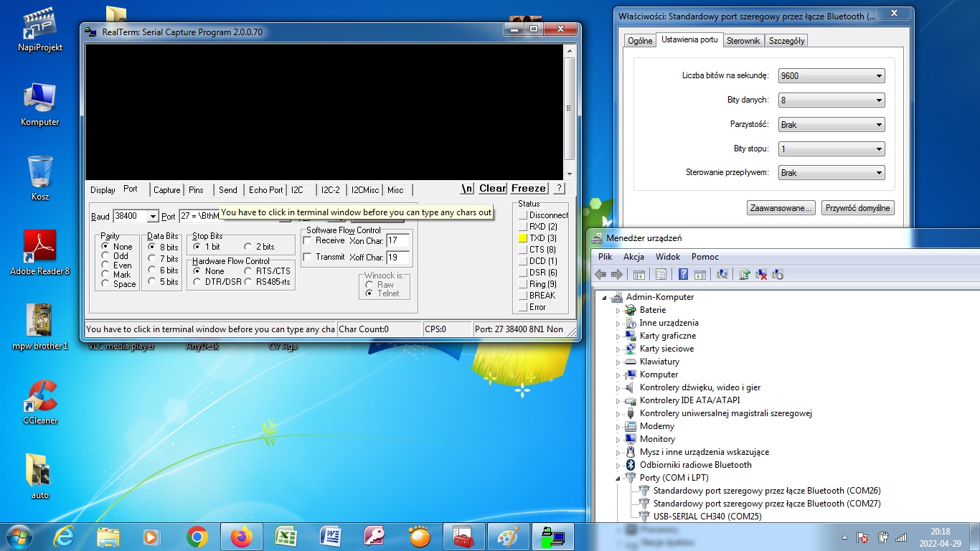Switch to Display tab in RealTerm
The image size is (980, 551).
point(103,190)
